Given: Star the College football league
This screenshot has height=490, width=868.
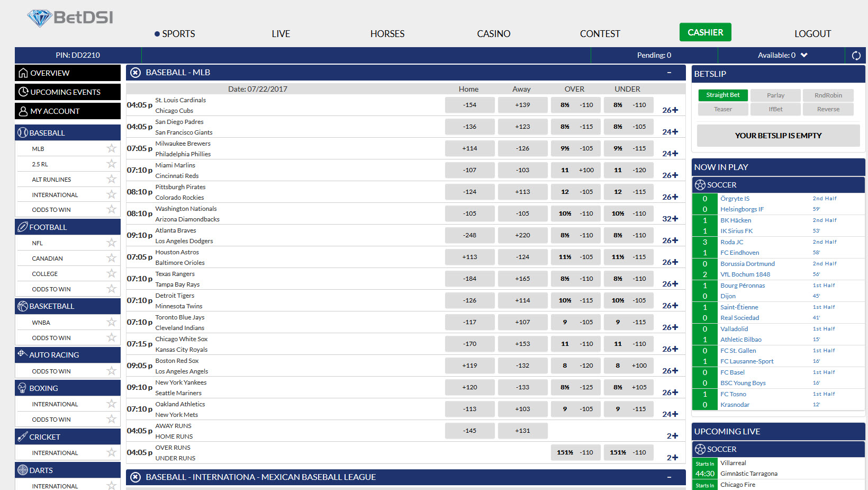Looking at the screenshot, I should click(x=111, y=273).
